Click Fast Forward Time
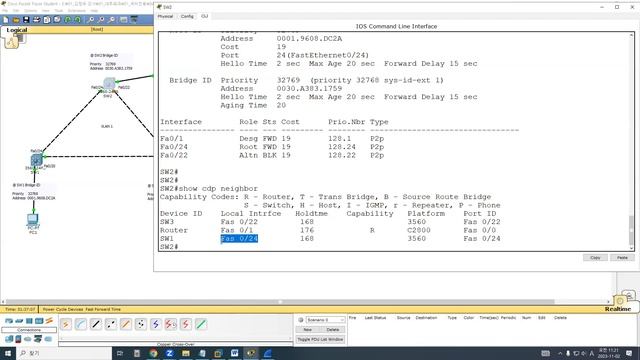The width and height of the screenshot is (640, 360). (x=103, y=309)
